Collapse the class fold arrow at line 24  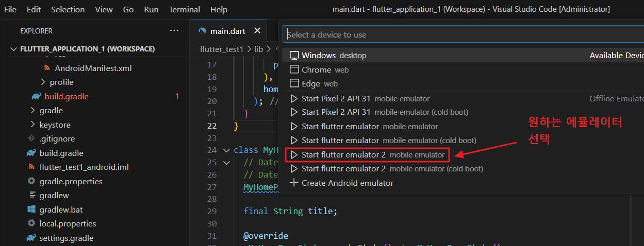pos(226,150)
